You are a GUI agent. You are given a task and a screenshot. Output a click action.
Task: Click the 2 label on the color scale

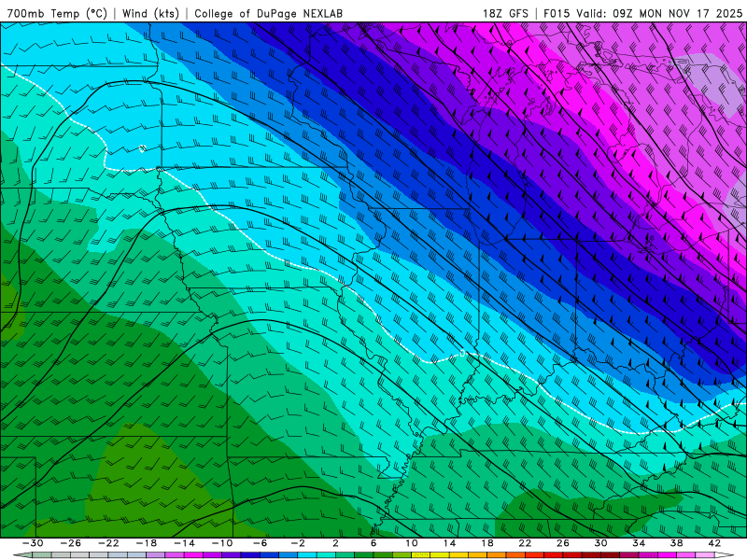[x=335, y=543]
